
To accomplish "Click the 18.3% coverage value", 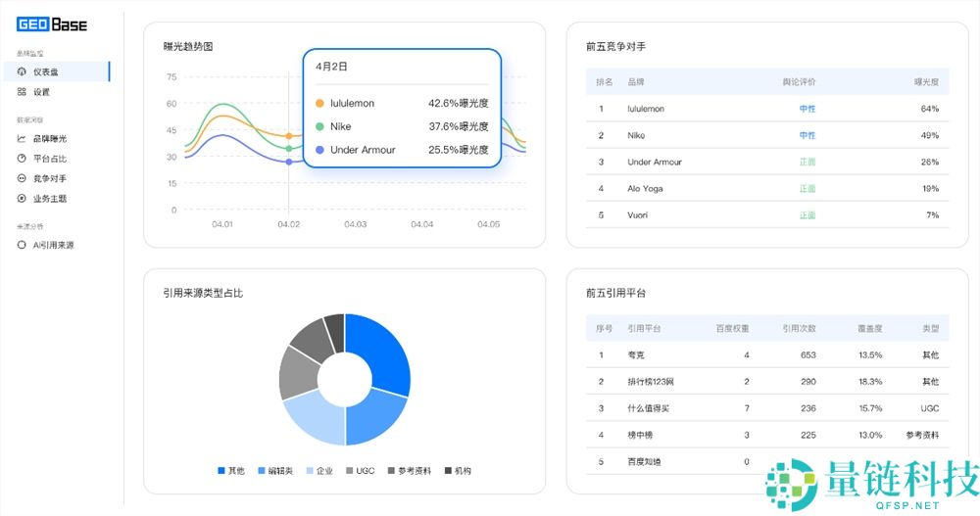I will [x=870, y=382].
